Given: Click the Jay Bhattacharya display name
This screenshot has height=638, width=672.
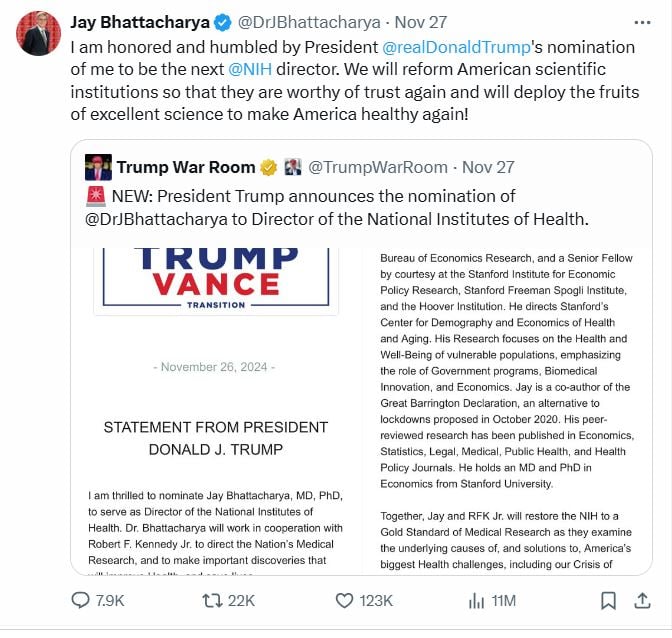Looking at the screenshot, I should [x=140, y=23].
